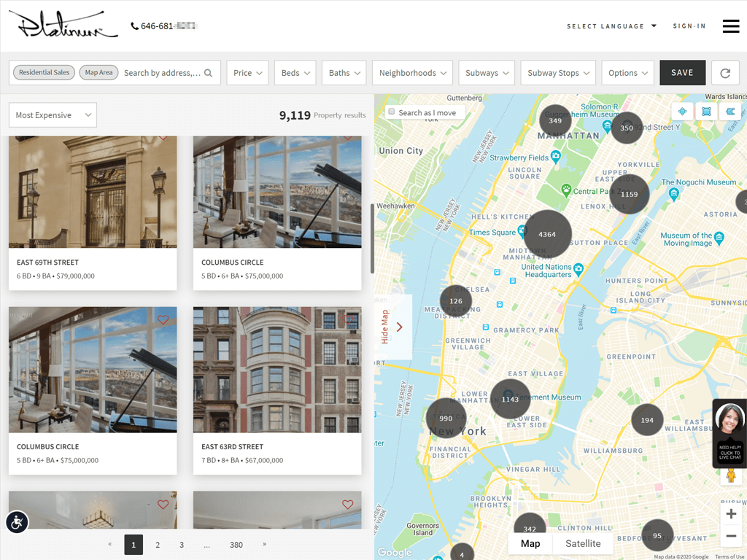This screenshot has width=747, height=560.
Task: Click the 990 cluster marker
Action: pos(446,418)
